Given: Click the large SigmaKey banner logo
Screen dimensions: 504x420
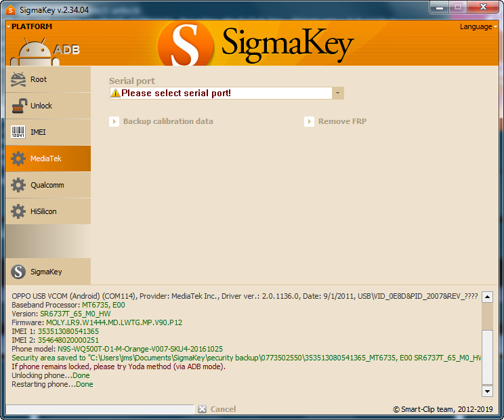Looking at the screenshot, I should pos(255,44).
